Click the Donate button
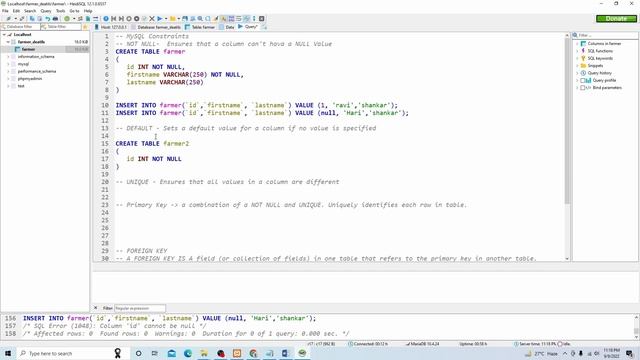Viewport: 640px width, 360px height. coord(616,18)
